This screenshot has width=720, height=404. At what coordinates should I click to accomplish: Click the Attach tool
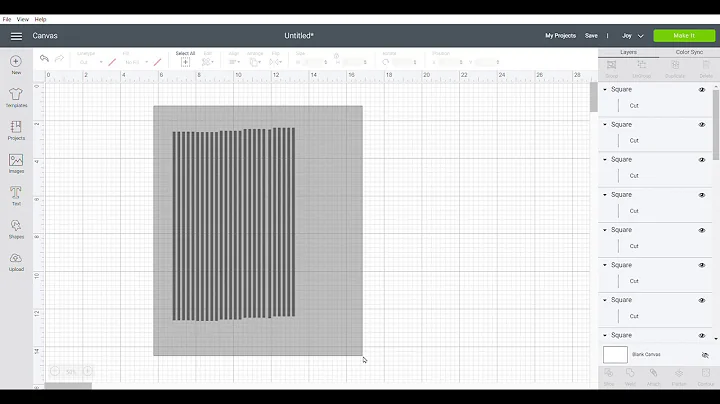653,373
